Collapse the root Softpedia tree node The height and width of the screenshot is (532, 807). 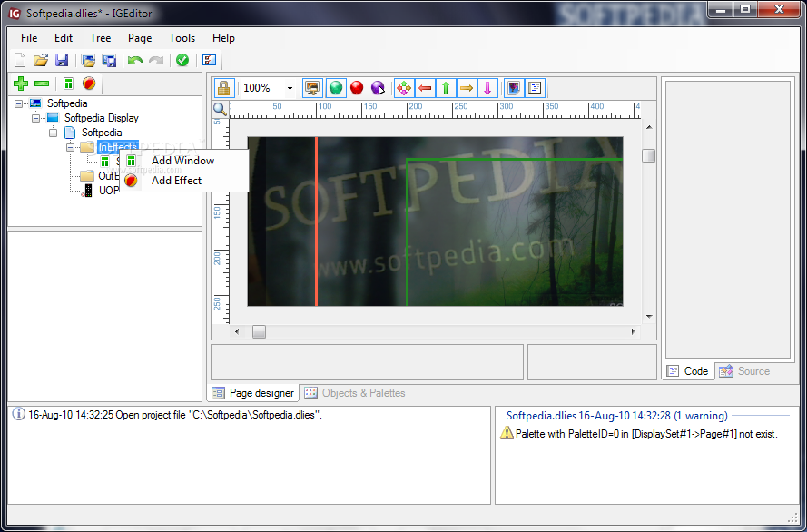pos(18,103)
